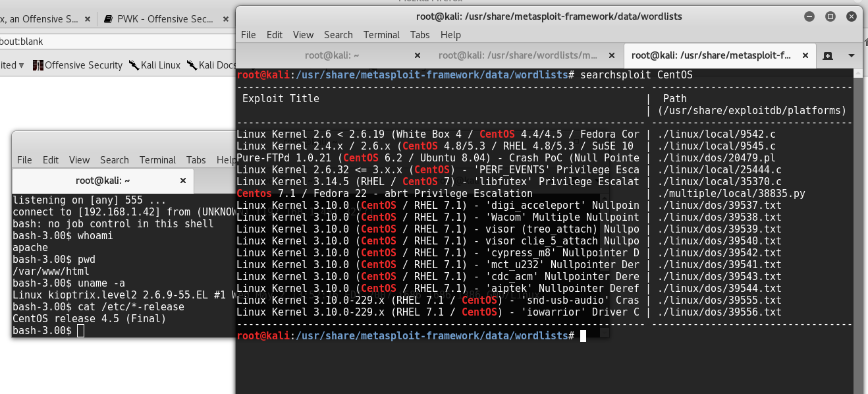Click './linux/local/9545.c' path in results

point(717,146)
